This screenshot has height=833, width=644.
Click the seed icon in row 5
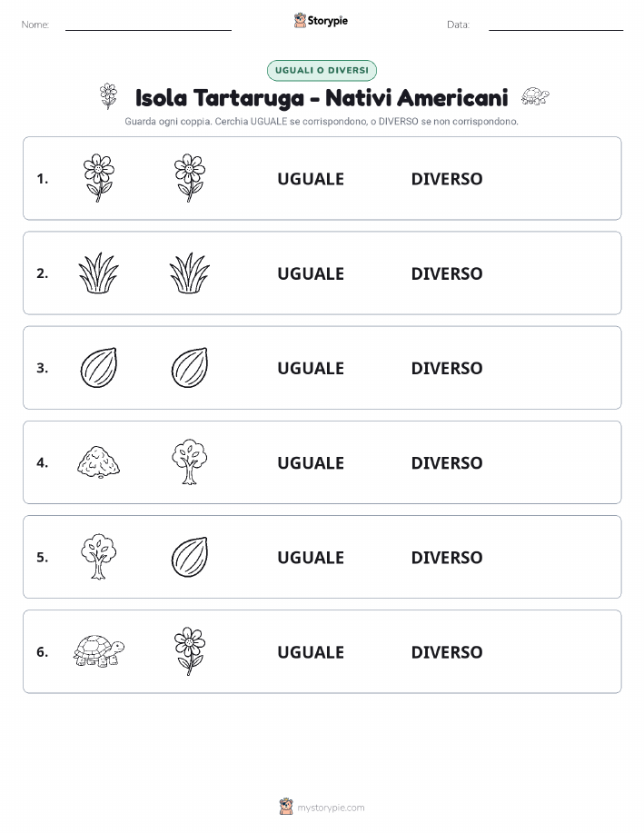[x=190, y=557]
